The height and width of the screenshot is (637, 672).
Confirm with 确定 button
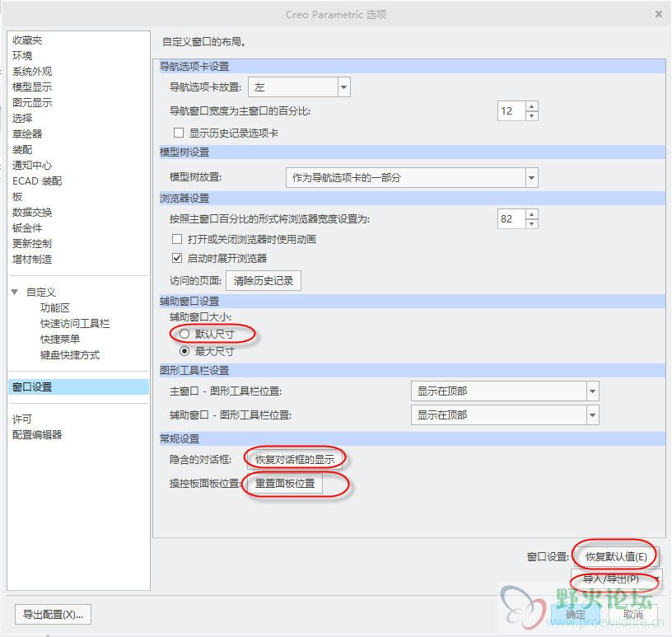point(575,614)
